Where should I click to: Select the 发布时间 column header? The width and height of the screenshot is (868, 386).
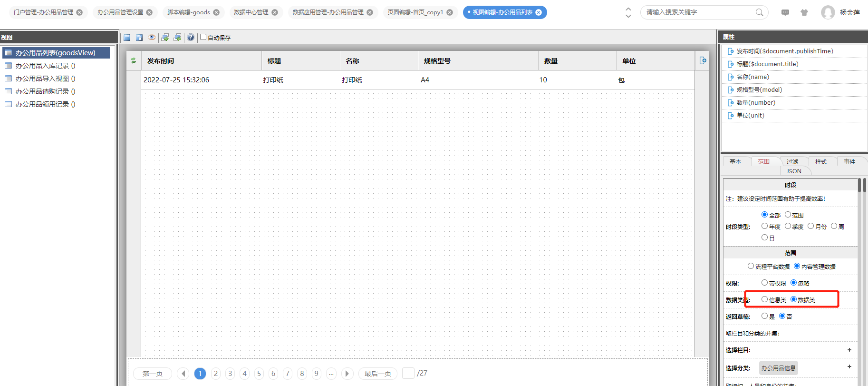click(202, 61)
